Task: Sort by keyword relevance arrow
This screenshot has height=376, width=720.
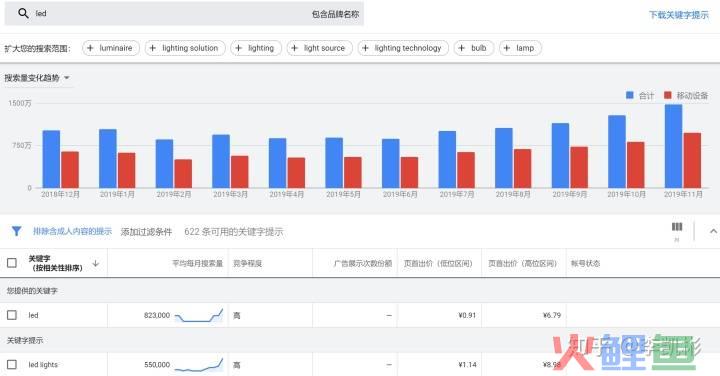Action: click(96, 263)
